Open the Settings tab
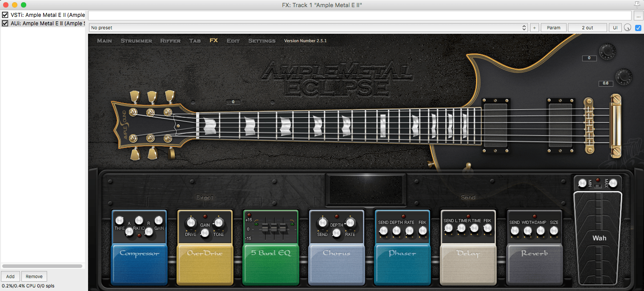Screen dimensions: 644x291 coord(262,41)
